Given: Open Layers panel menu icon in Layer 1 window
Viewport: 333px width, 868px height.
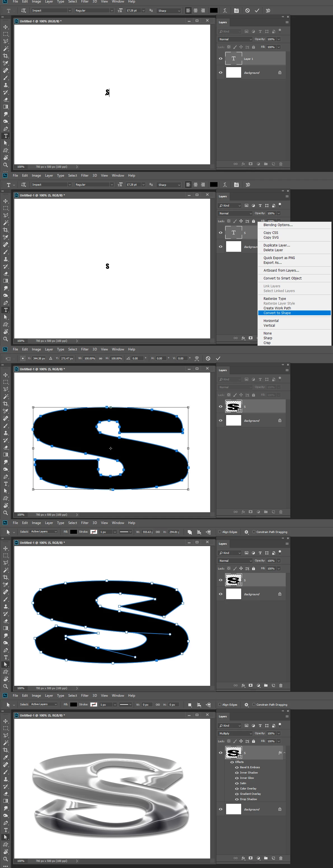Looking at the screenshot, I should click(x=287, y=22).
